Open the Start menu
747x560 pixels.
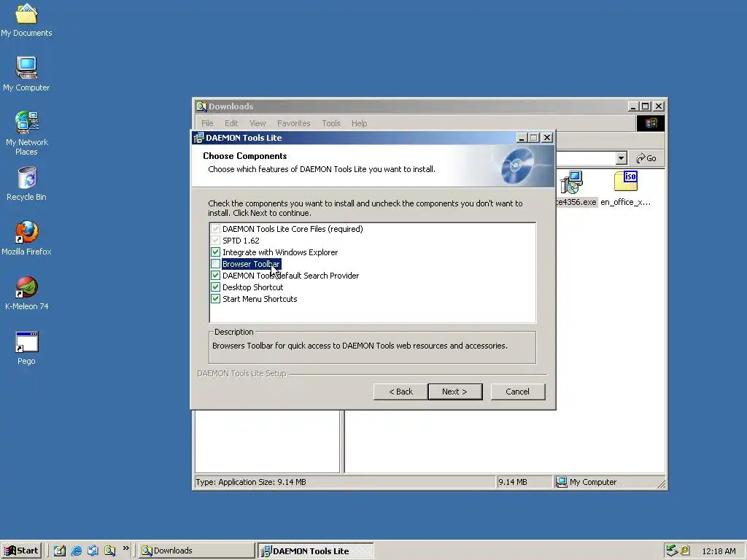point(21,551)
